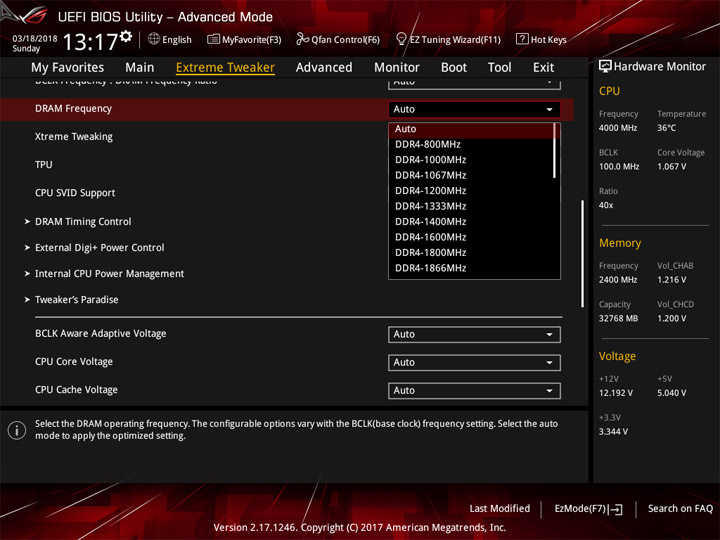Image resolution: width=720 pixels, height=540 pixels.
Task: Open CPU Cache Voltage dropdown
Action: click(x=474, y=390)
